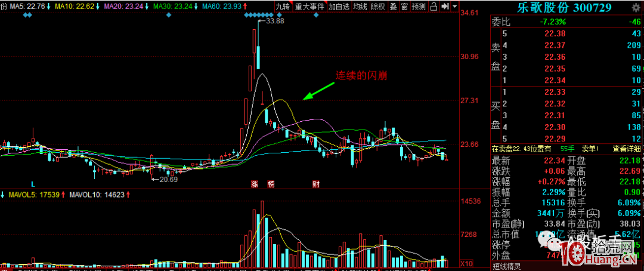This screenshot has width=644, height=271.
Task: Click the 卖单! alert text
Action: (590, 149)
